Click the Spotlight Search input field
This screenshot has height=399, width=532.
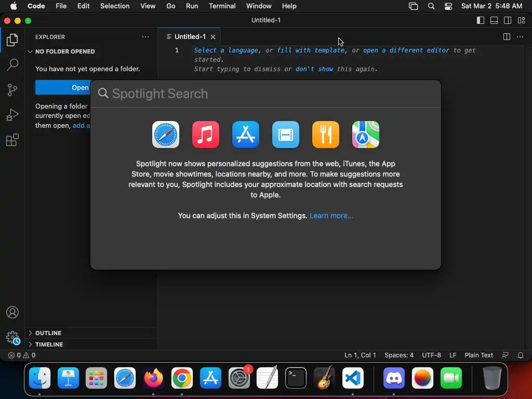tap(265, 94)
